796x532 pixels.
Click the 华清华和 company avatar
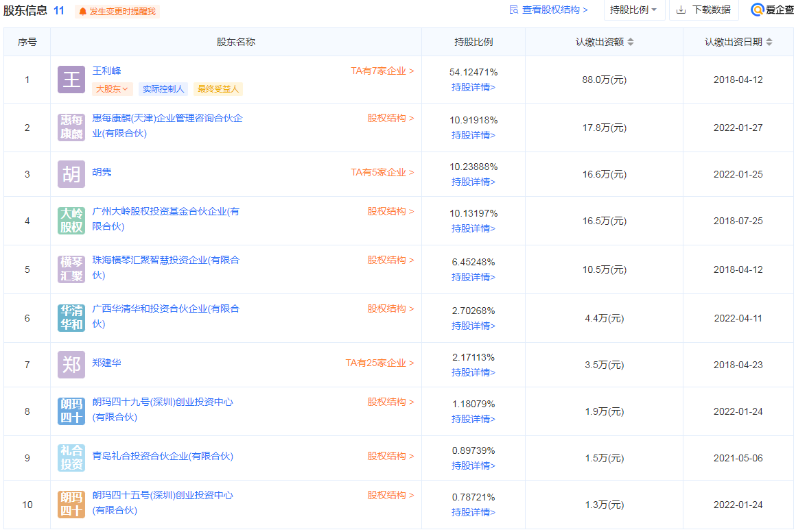click(71, 317)
